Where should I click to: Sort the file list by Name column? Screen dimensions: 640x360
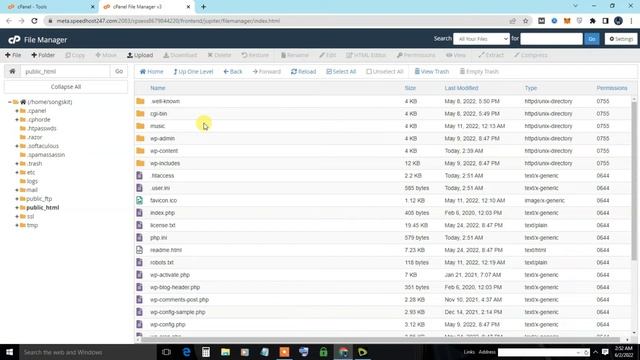[x=158, y=88]
